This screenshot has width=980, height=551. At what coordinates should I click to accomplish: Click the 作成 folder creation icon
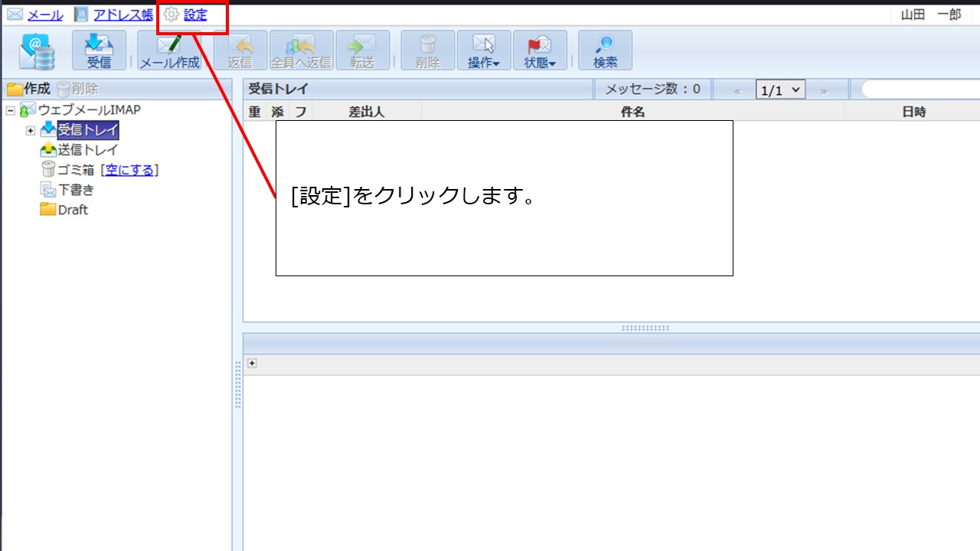[x=29, y=88]
